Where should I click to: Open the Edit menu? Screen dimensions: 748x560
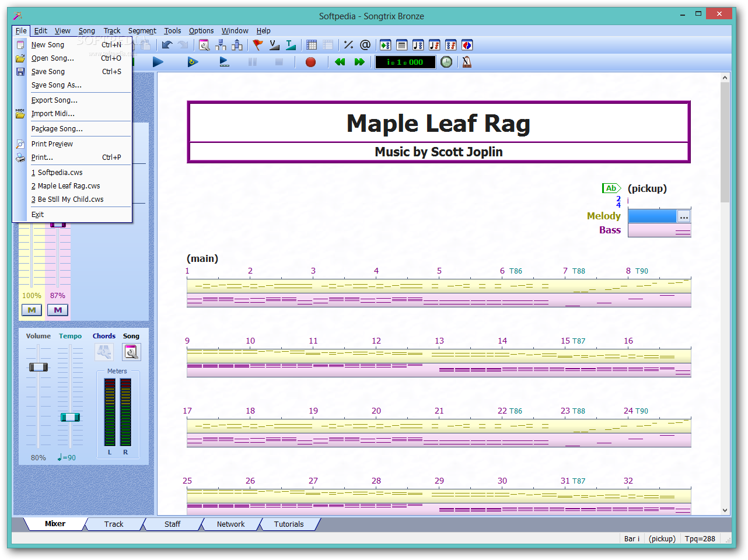[41, 31]
